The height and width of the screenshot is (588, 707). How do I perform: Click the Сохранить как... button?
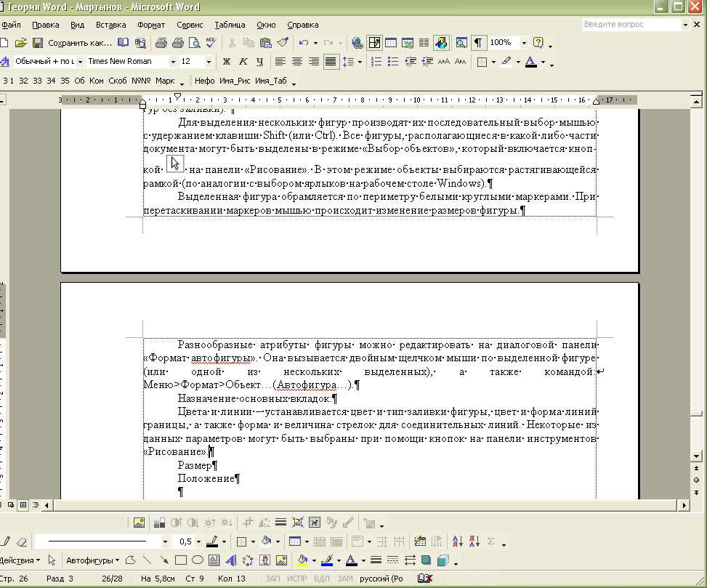(x=80, y=43)
